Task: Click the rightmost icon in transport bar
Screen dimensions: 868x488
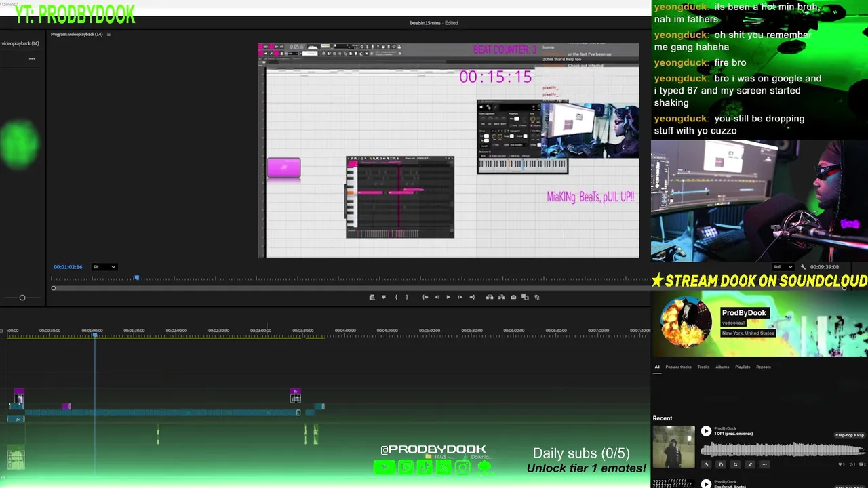Action: tap(536, 297)
